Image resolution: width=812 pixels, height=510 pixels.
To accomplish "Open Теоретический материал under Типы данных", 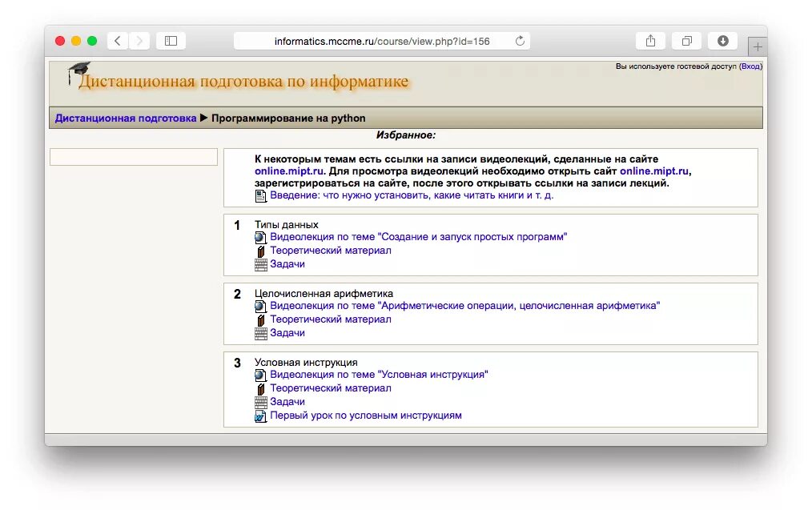I will [331, 250].
